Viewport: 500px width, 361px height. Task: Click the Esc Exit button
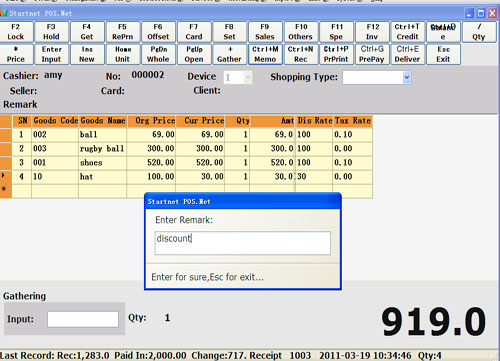pos(443,54)
